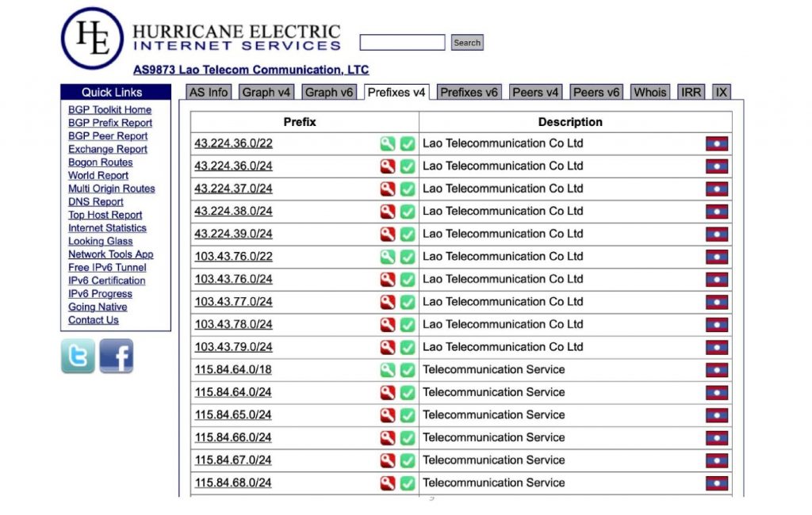The width and height of the screenshot is (812, 515).
Task: Click green checkmark icon for 115.84.66.0/24
Action: (408, 438)
